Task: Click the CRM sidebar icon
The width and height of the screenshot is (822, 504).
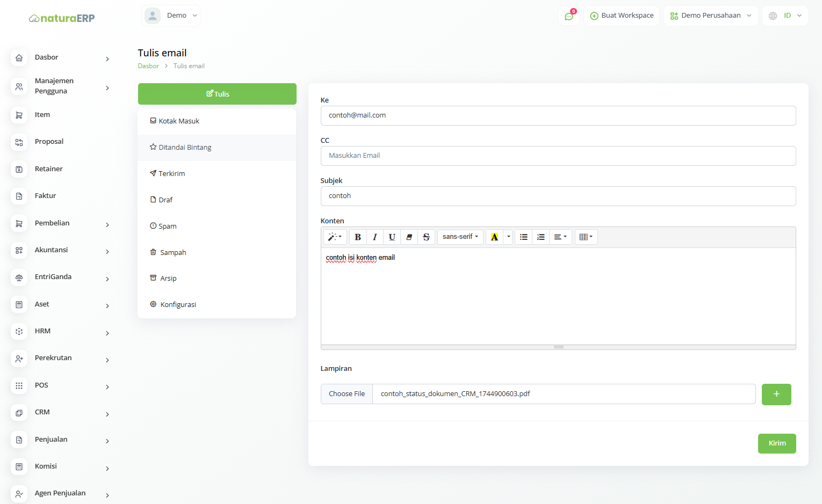Action: click(19, 413)
